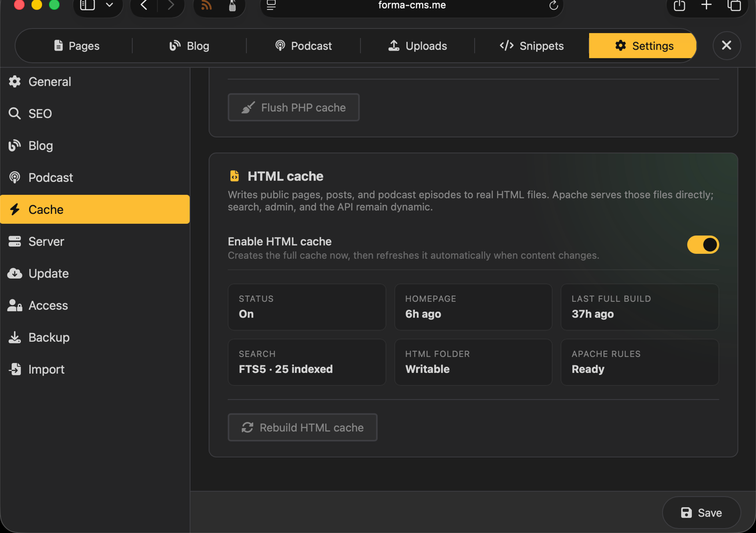Open the Podcast tab in top navigation
Viewport: 756px width, 533px height.
[x=303, y=46]
